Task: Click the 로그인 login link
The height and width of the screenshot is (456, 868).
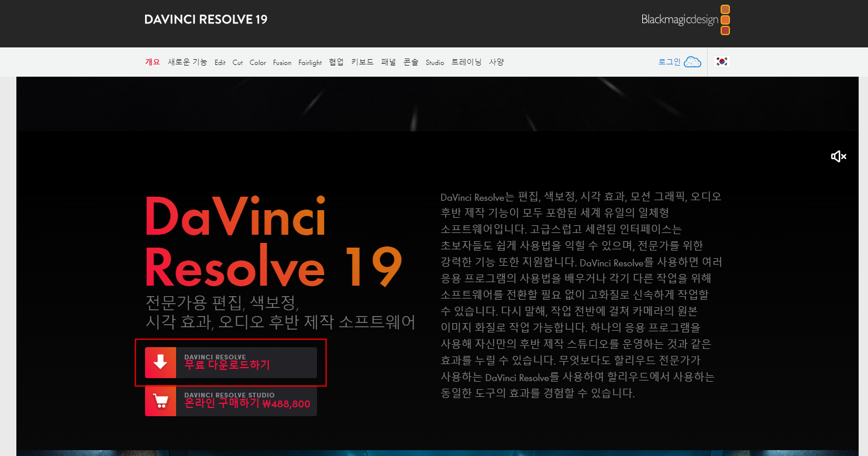Action: tap(670, 62)
